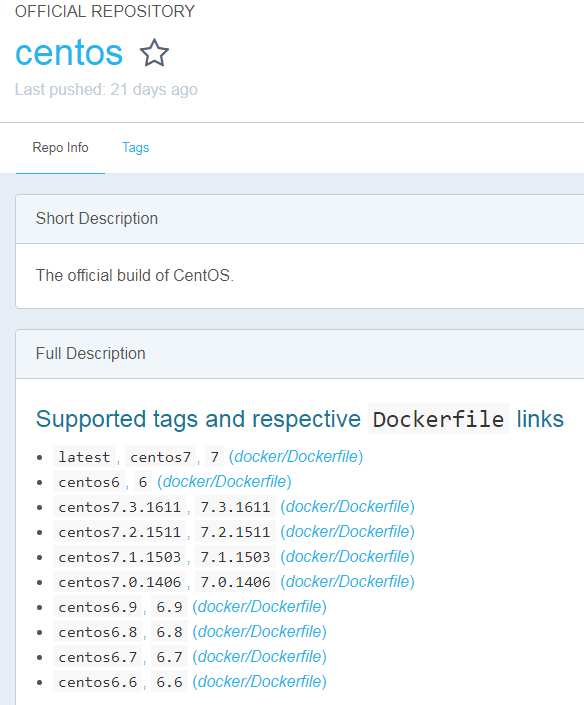Image resolution: width=584 pixels, height=705 pixels.
Task: Open Dockerfile link for centos7.3.1611
Action: tap(348, 507)
